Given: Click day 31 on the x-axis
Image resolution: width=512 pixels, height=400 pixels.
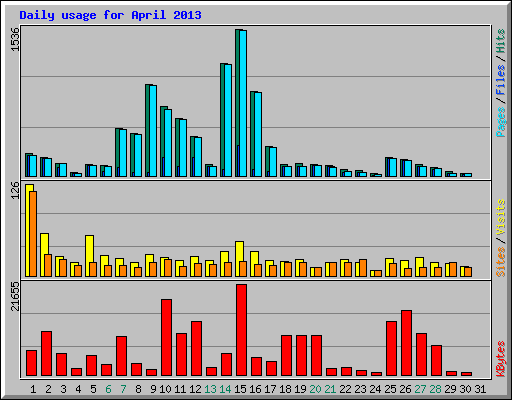Looking at the screenshot, I should coord(480,389).
